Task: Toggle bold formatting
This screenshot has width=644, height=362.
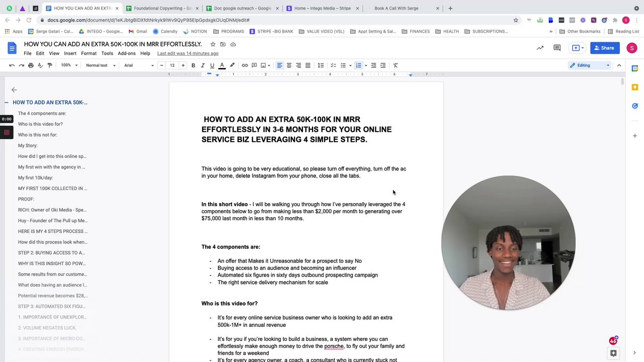Action: click(x=193, y=65)
